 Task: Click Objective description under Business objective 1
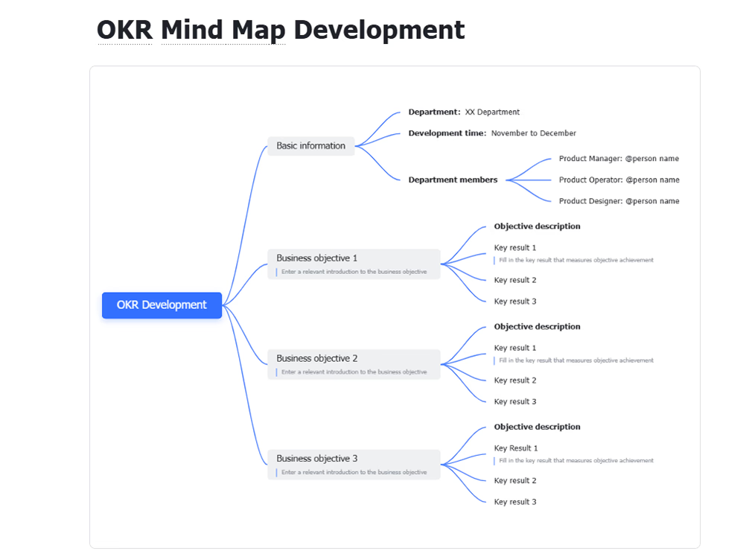537,226
